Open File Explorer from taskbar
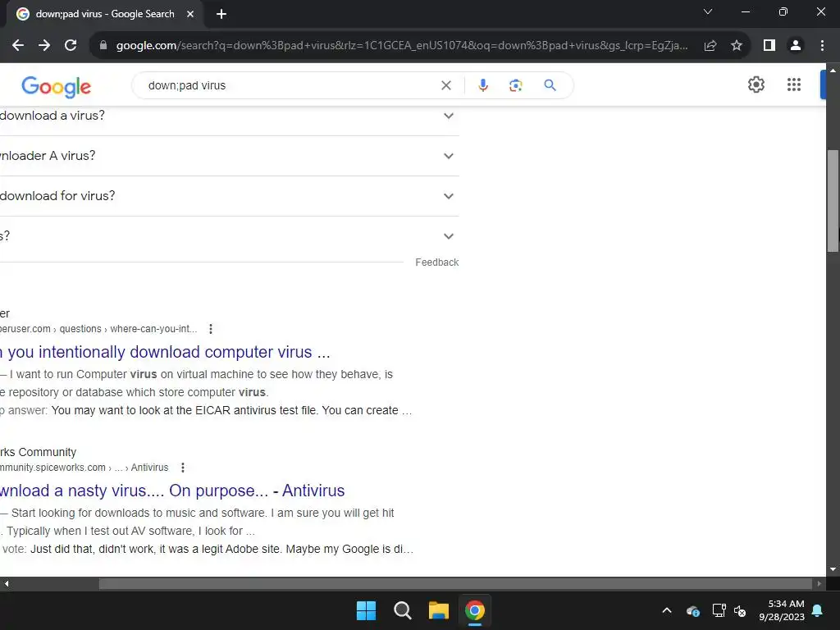840x630 pixels. 438,610
